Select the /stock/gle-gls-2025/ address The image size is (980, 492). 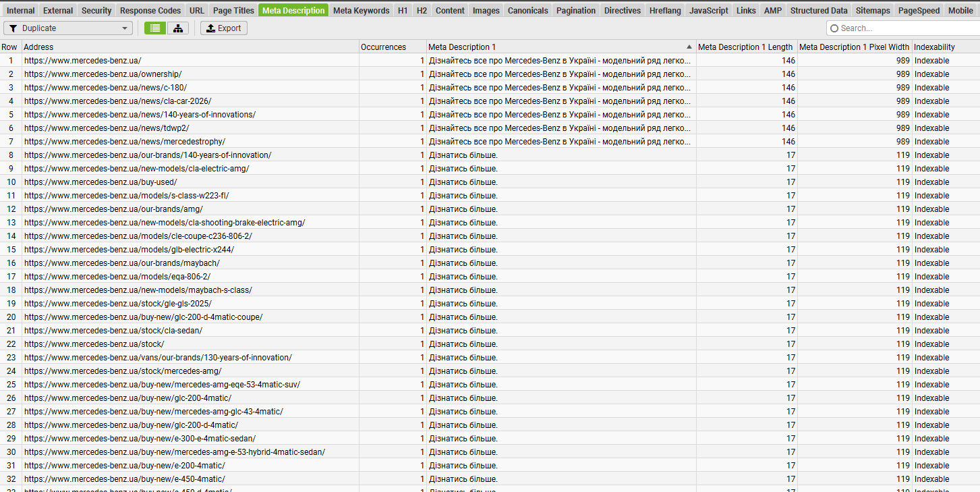click(x=117, y=304)
